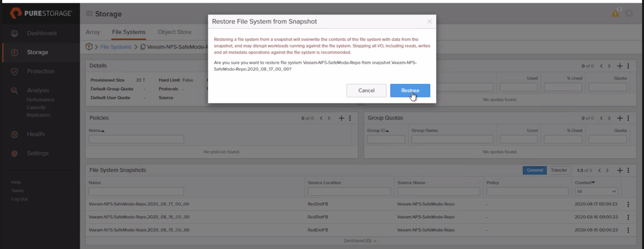Select snapshot Veeam-NFS-SafeMode-Repo.2020_08_17_00_00
The image size is (644, 249).
tap(139, 204)
